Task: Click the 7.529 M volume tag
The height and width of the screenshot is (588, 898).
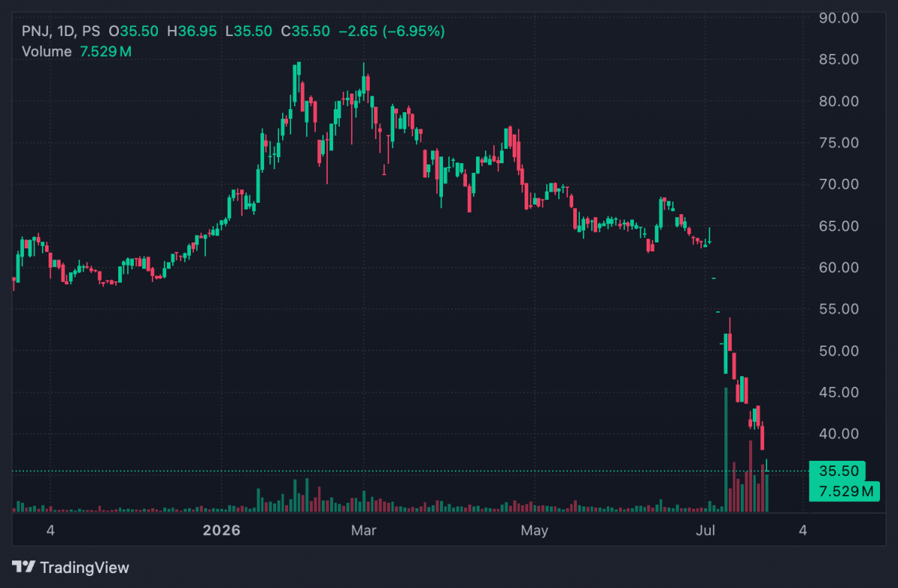Action: point(845,491)
